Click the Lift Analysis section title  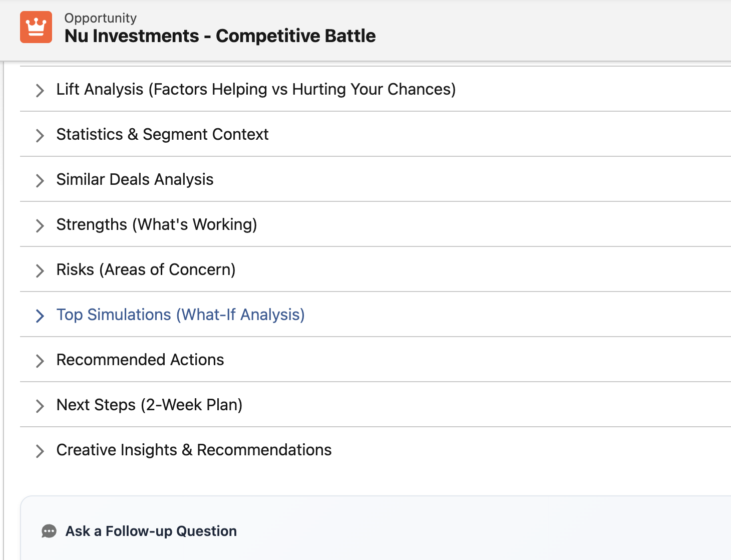point(256,89)
